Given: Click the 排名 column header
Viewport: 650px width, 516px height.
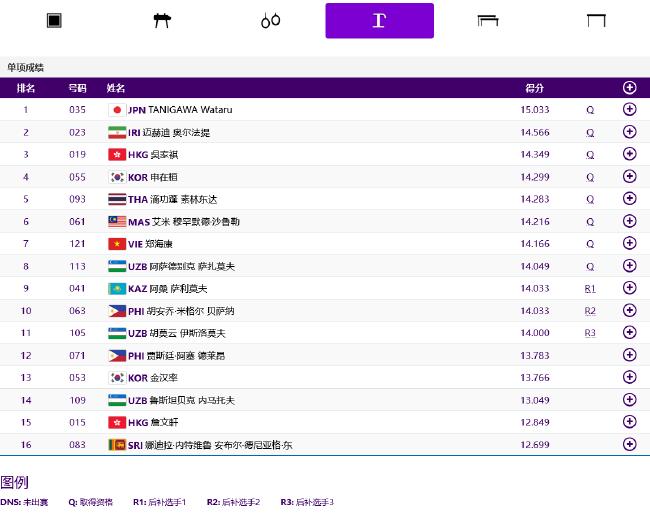Looking at the screenshot, I should [x=26, y=88].
